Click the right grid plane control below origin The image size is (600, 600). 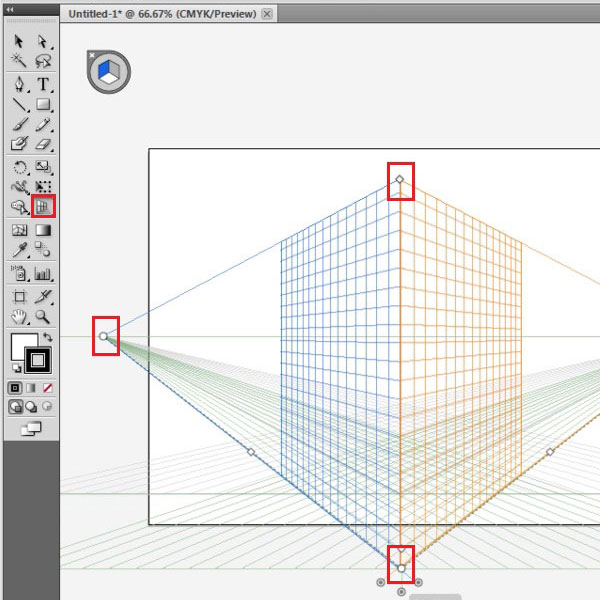coord(419,582)
